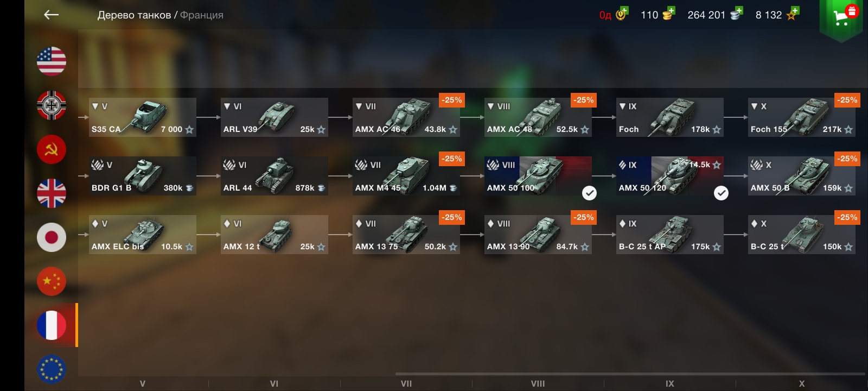Click the AMX 50 100 checkmark
This screenshot has width=868, height=391.
click(589, 193)
